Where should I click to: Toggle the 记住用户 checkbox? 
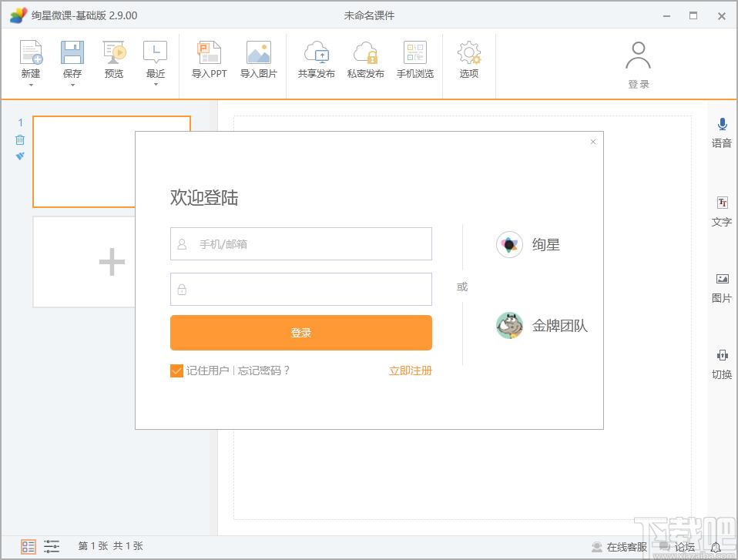pos(176,371)
